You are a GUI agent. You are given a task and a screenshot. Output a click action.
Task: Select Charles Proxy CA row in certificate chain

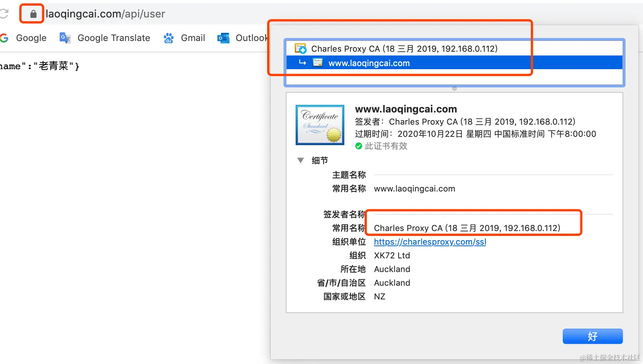(x=455, y=49)
